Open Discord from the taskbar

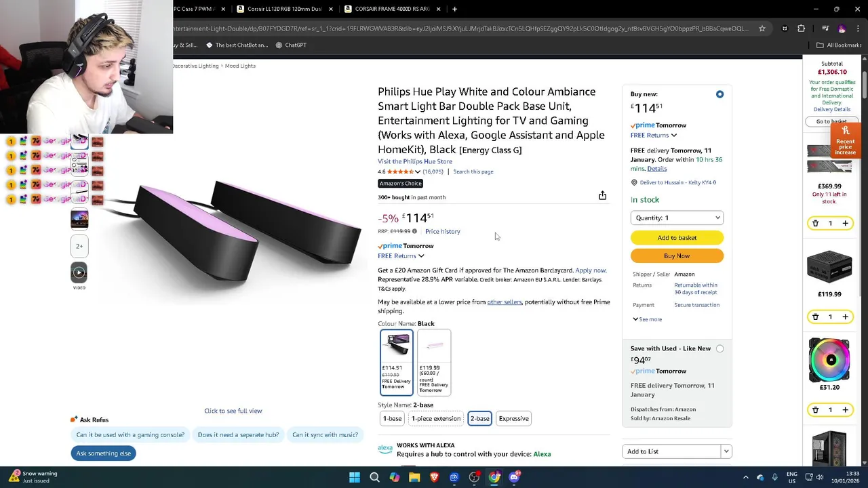click(514, 477)
